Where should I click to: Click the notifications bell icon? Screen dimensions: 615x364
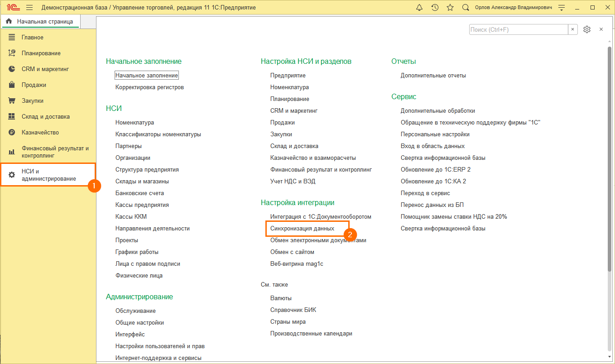click(419, 8)
